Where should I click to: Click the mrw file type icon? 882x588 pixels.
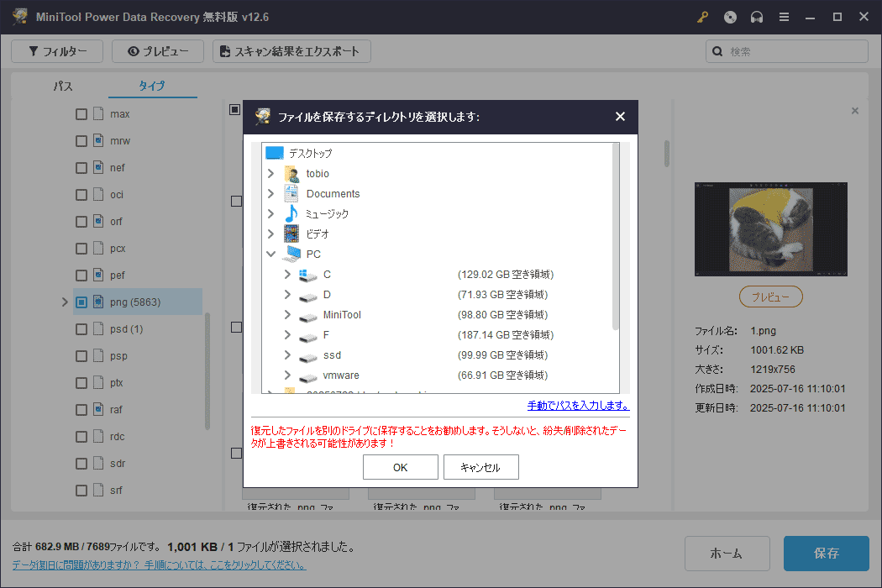click(x=98, y=140)
